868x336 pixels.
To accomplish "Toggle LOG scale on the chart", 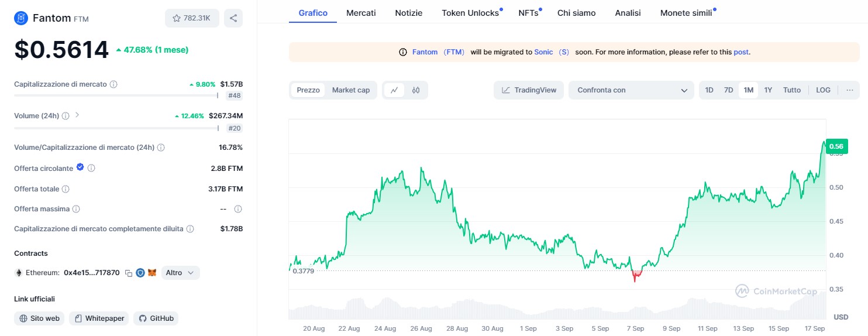I will click(823, 90).
